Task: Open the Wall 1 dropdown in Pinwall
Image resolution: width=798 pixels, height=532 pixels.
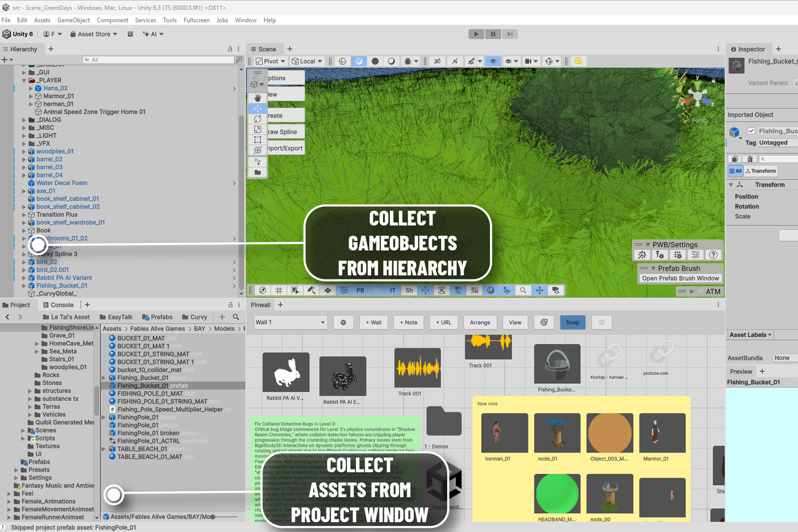Action: (x=290, y=322)
